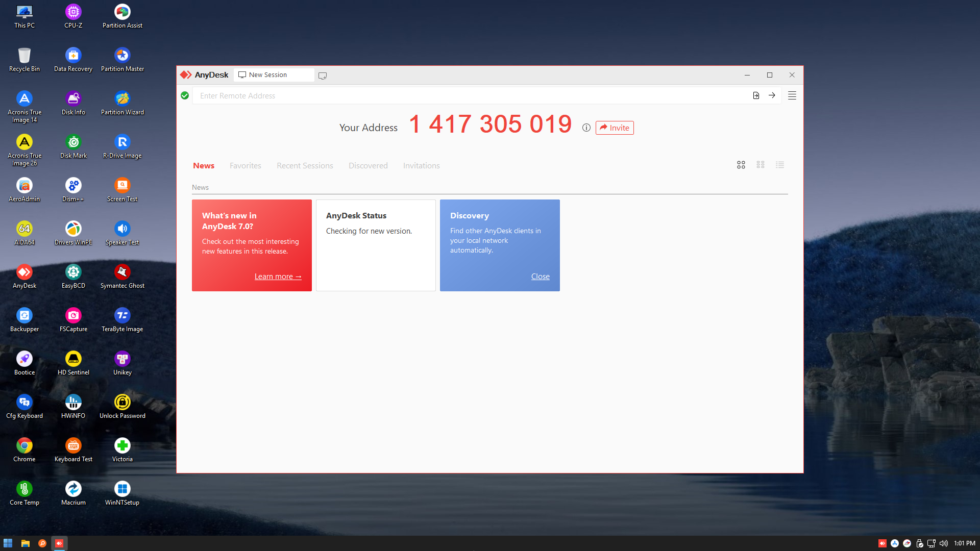Select Backupper desktop icon
Screen dimensions: 980x551
(x=24, y=320)
